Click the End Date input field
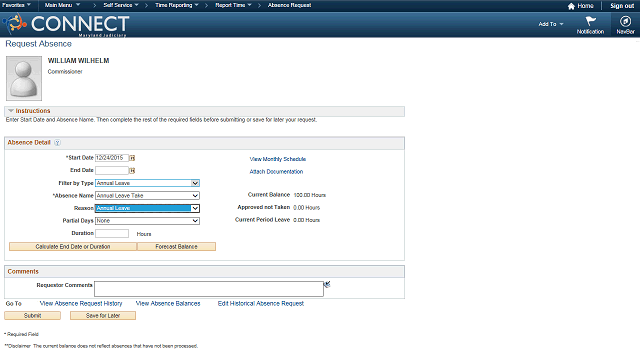Viewport: 640px width, 360px height. pyautogui.click(x=112, y=170)
